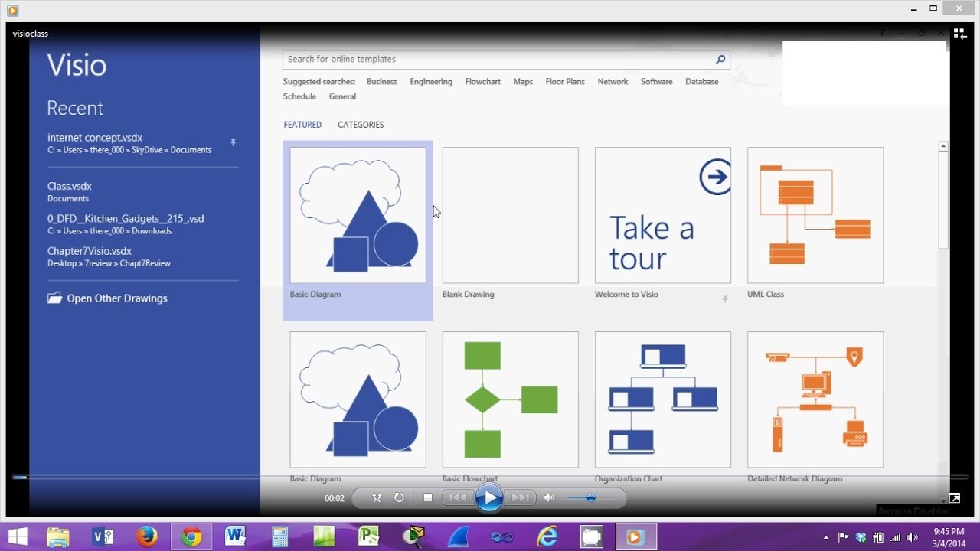Skip to next track in player
980x551 pixels.
tap(521, 497)
